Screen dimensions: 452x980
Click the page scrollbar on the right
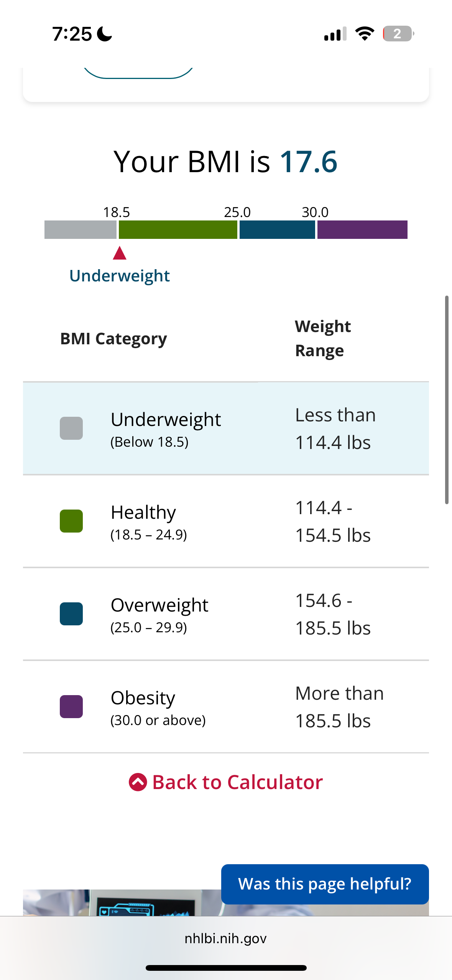447,400
